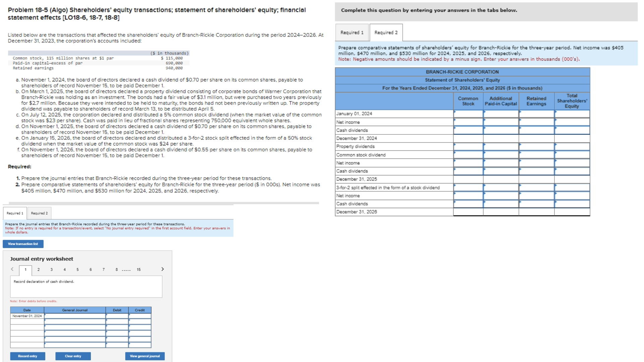
Task: Click Clear entry to reset the worksheet
Action: click(x=73, y=356)
